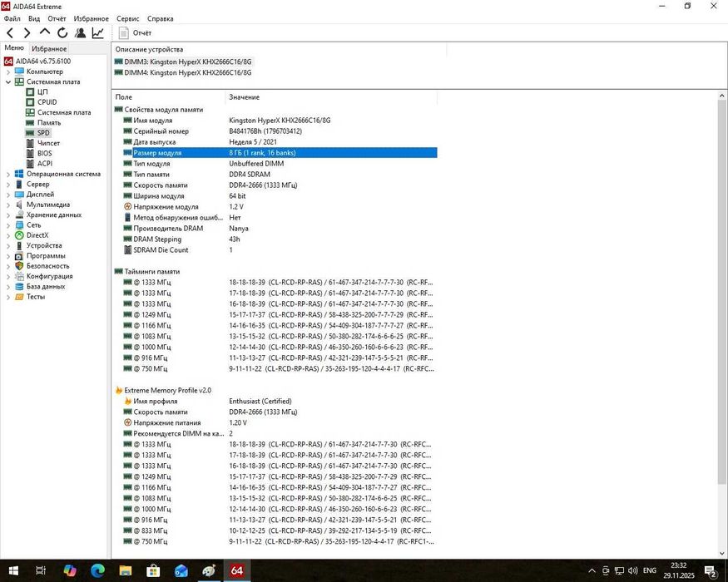The width and height of the screenshot is (728, 582).
Task: Collapse the Системная плата top-level node
Action: 7,82
